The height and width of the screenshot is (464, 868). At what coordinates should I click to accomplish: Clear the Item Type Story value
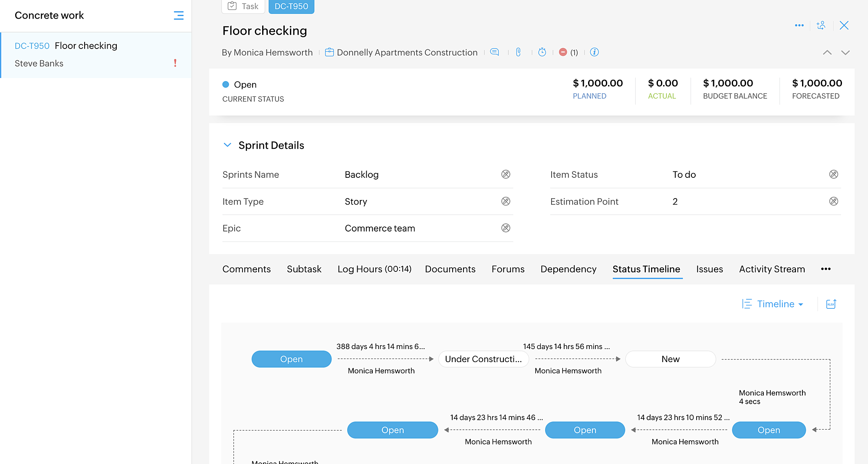coord(506,201)
